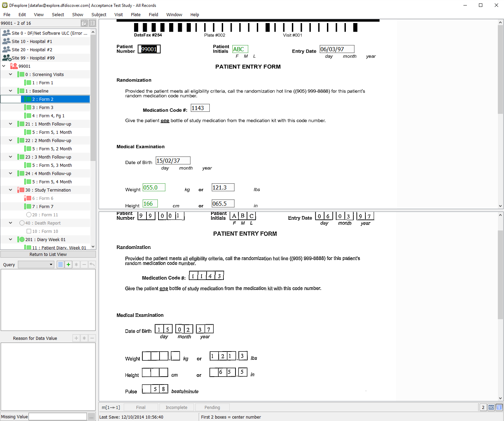504x421 pixels.
Task: Open the Plate menu
Action: [135, 14]
